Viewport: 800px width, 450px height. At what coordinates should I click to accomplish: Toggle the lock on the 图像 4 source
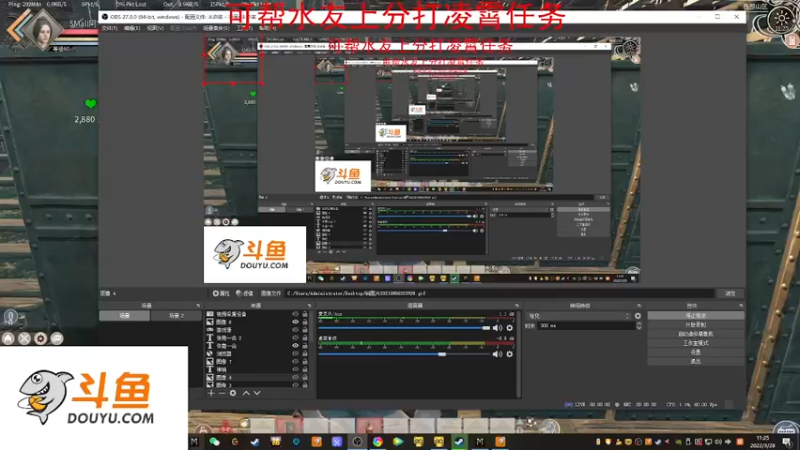pos(305,377)
